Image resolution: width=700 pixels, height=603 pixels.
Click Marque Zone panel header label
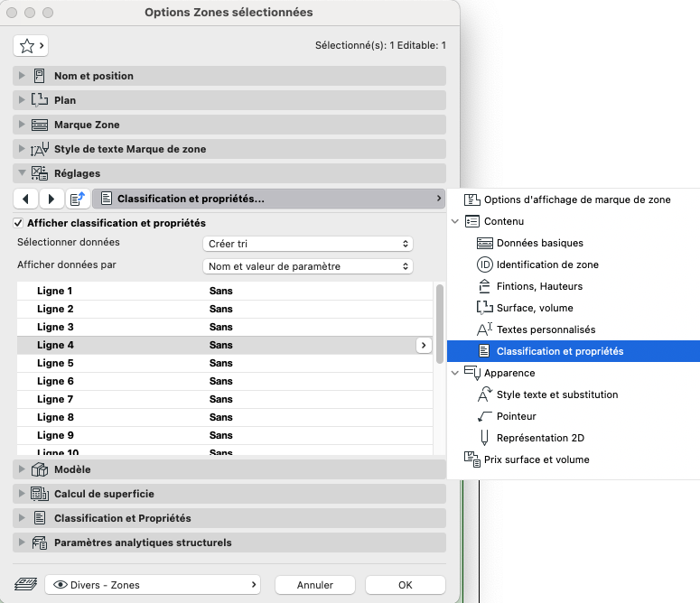point(87,125)
